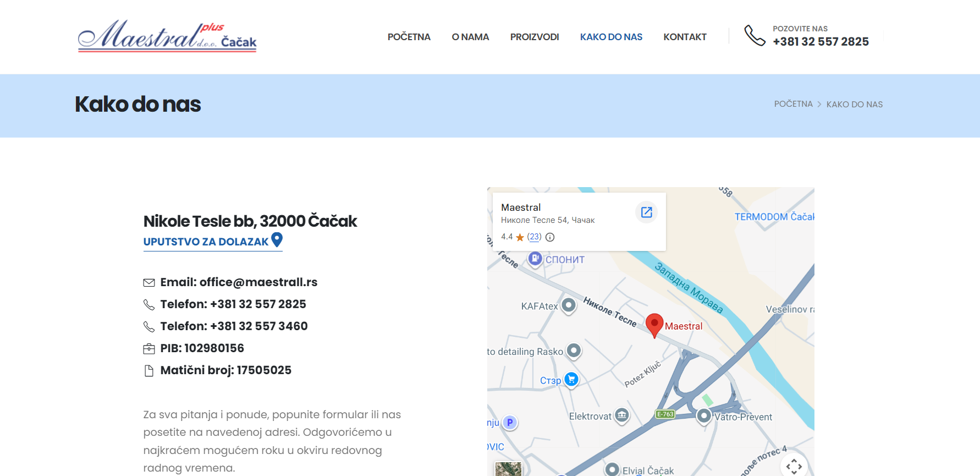Open the O NAMA menu page
Viewport: 980px width, 476px height.
470,37
